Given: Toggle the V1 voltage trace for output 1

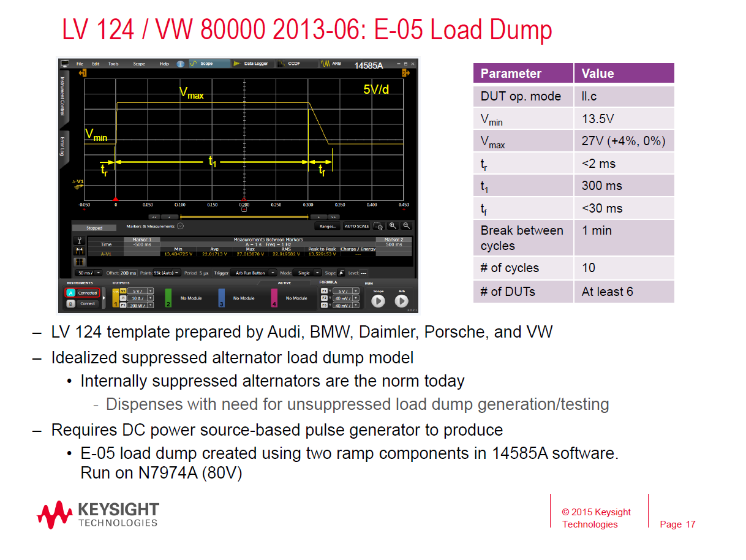Looking at the screenshot, I should click(x=123, y=290).
